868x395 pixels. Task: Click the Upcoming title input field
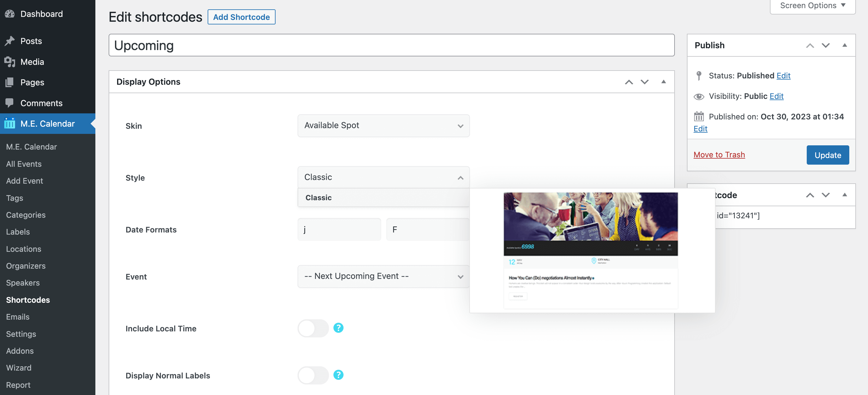click(391, 46)
